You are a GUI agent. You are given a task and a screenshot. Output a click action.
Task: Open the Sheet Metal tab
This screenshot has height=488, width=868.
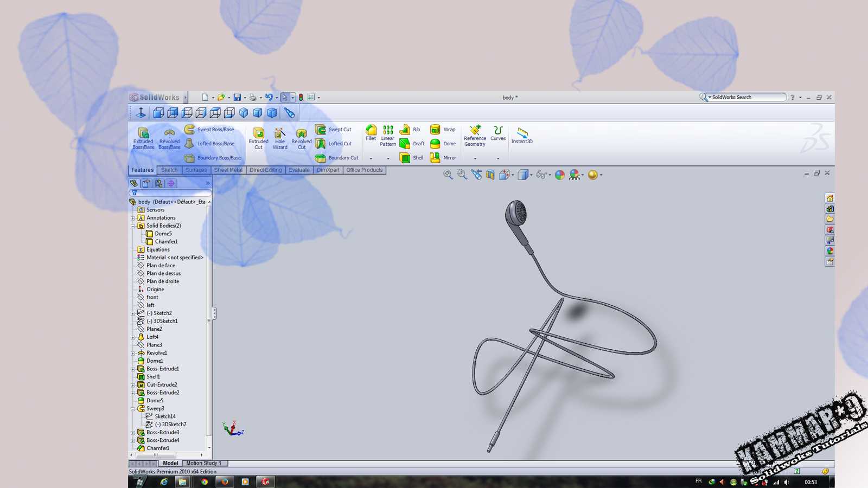(x=228, y=170)
